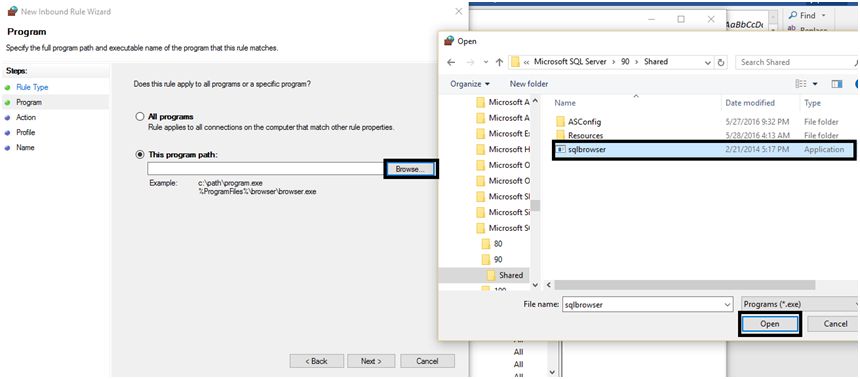Select the sqlbrowser application file
The width and height of the screenshot is (860, 379).
(x=703, y=150)
